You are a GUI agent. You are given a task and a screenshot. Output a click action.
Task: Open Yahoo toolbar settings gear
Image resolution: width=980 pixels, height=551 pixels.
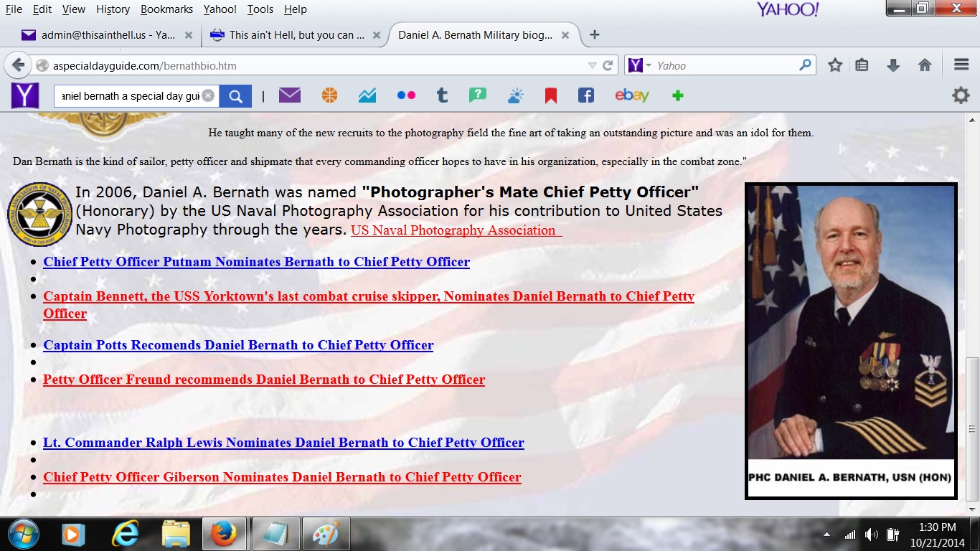pos(961,95)
